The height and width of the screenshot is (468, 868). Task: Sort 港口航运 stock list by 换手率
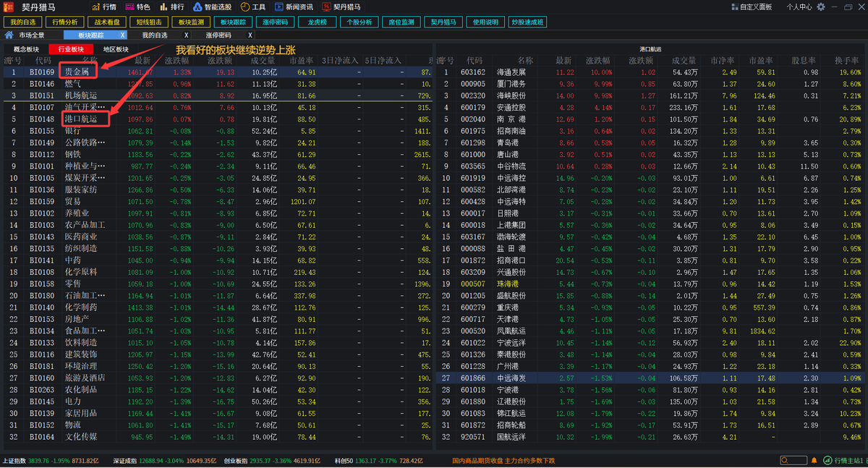[848, 61]
